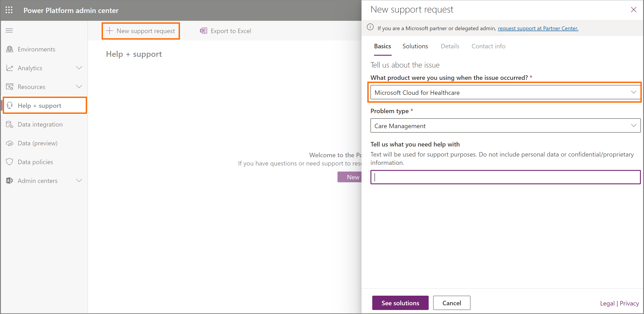
Task: Expand the Admin centers chevron
Action: (79, 181)
